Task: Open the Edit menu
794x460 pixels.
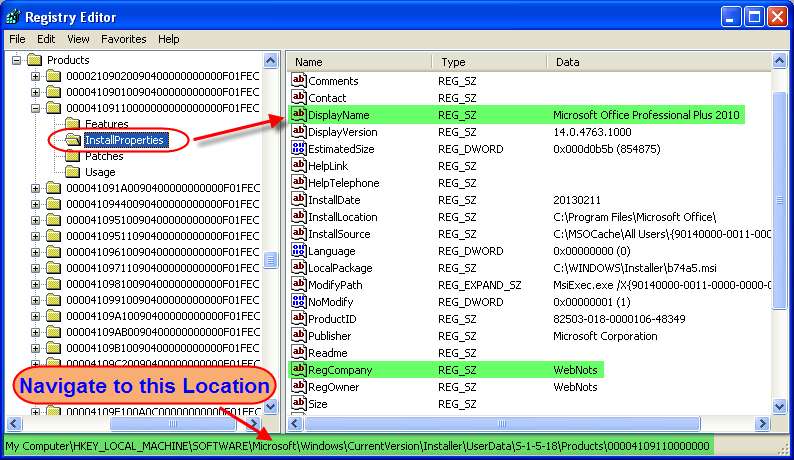Action: tap(46, 39)
